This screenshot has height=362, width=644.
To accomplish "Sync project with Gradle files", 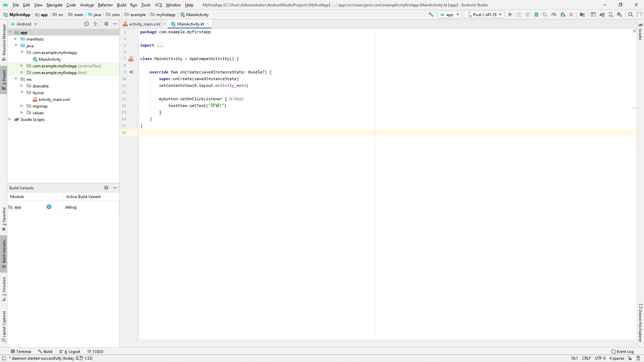I will (602, 14).
